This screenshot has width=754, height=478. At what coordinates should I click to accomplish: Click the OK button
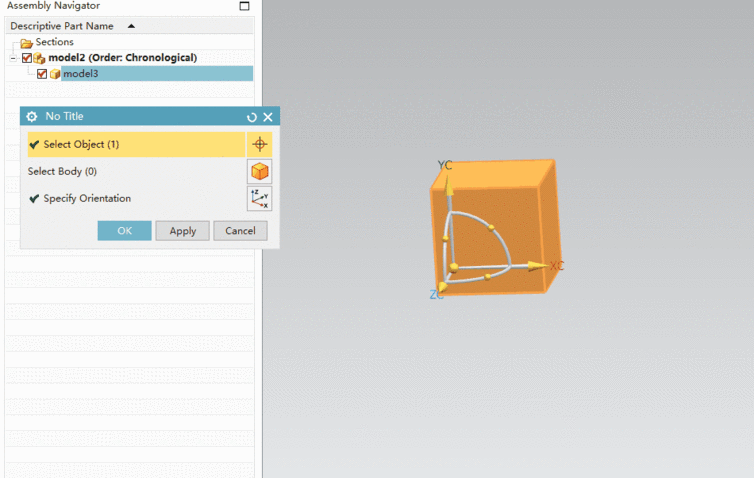(125, 231)
